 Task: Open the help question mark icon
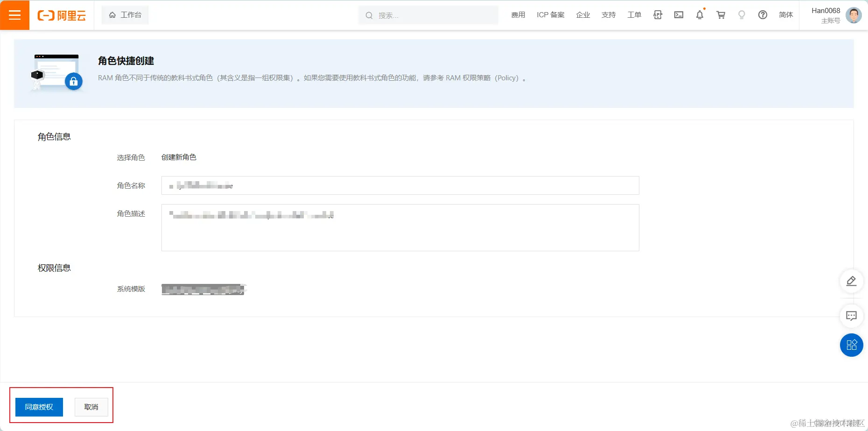click(763, 15)
